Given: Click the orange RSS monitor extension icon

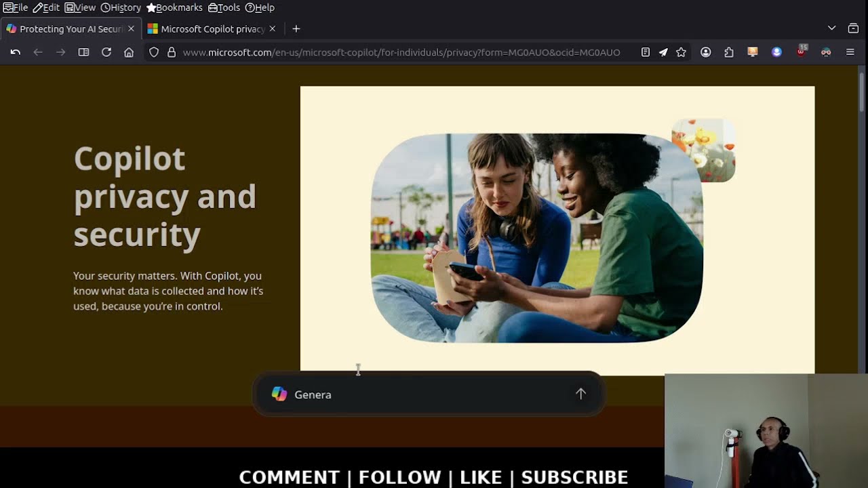Looking at the screenshot, I should [753, 52].
